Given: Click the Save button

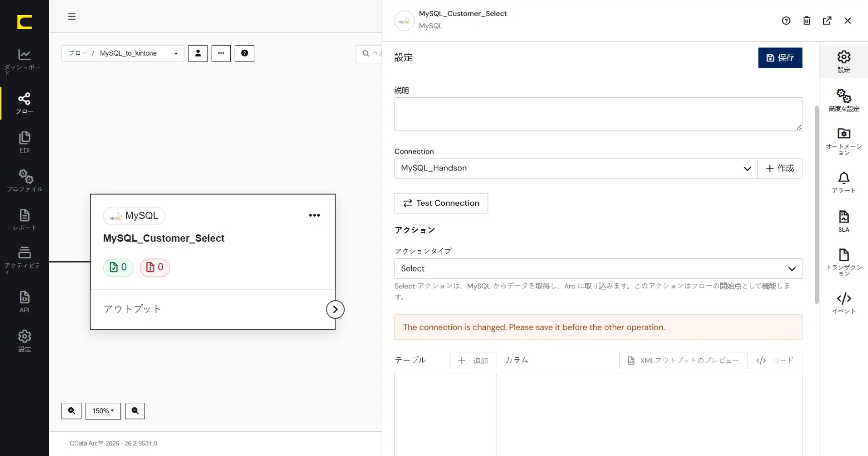Looking at the screenshot, I should coord(780,58).
